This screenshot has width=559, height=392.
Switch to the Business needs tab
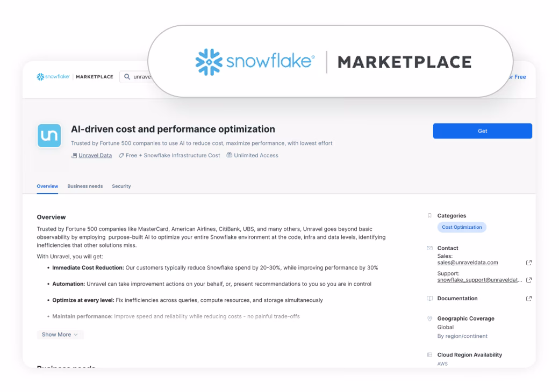click(85, 186)
